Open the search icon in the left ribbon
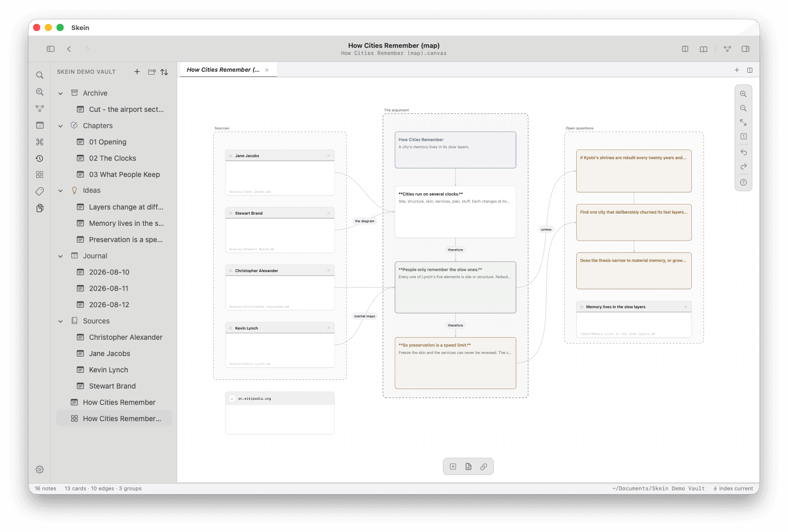The height and width of the screenshot is (532, 788). tap(40, 75)
